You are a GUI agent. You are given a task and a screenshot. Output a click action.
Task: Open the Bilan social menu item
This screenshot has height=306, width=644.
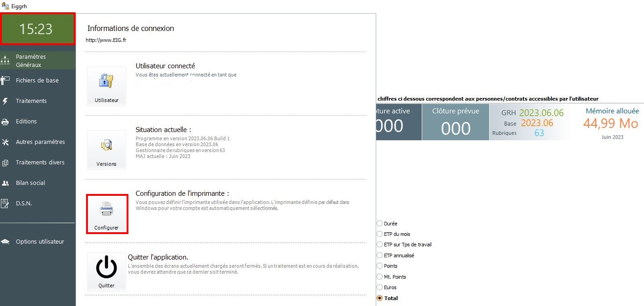click(x=30, y=183)
